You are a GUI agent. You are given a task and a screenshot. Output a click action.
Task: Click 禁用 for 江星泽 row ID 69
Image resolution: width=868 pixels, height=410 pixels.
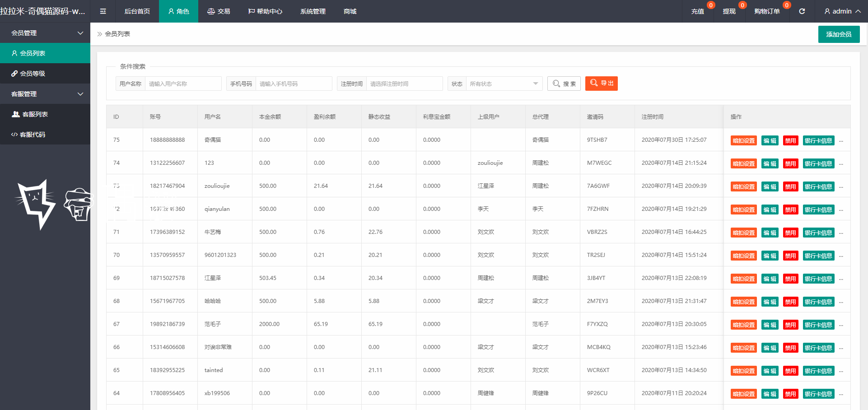pyautogui.click(x=790, y=279)
